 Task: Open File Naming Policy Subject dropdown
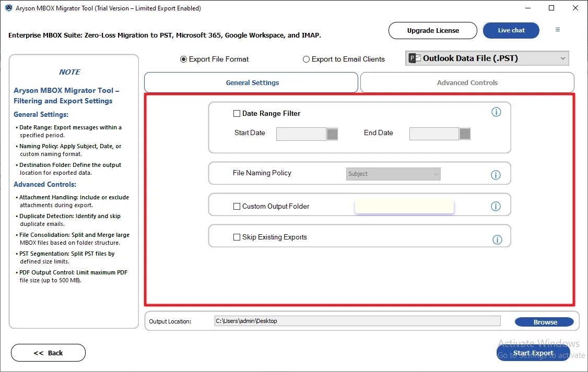coord(393,174)
